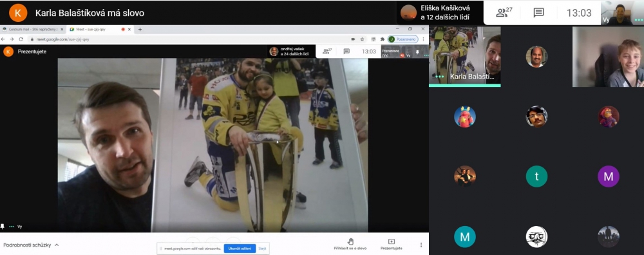Go back in the shared browser
This screenshot has width=644, height=255.
click(x=3, y=39)
